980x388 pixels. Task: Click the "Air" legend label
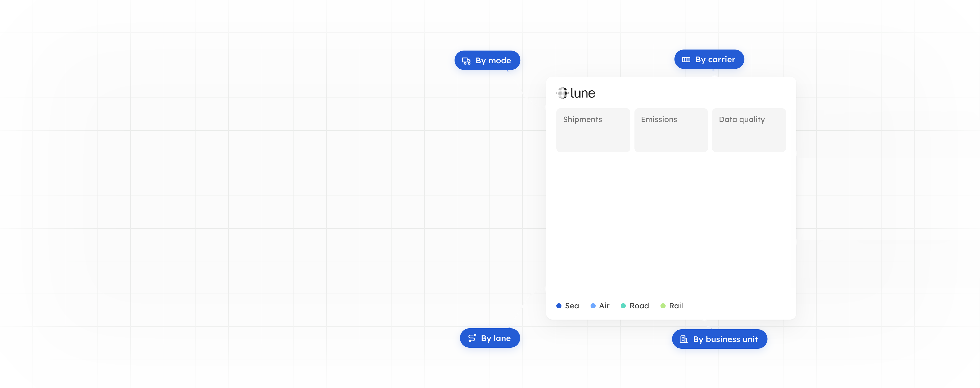pos(604,306)
